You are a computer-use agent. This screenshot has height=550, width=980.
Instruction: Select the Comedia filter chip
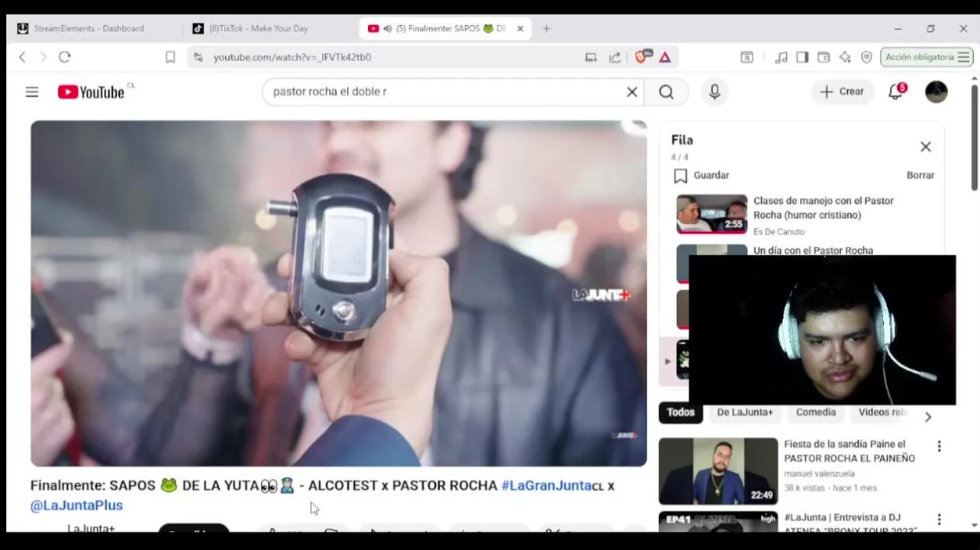click(x=815, y=412)
